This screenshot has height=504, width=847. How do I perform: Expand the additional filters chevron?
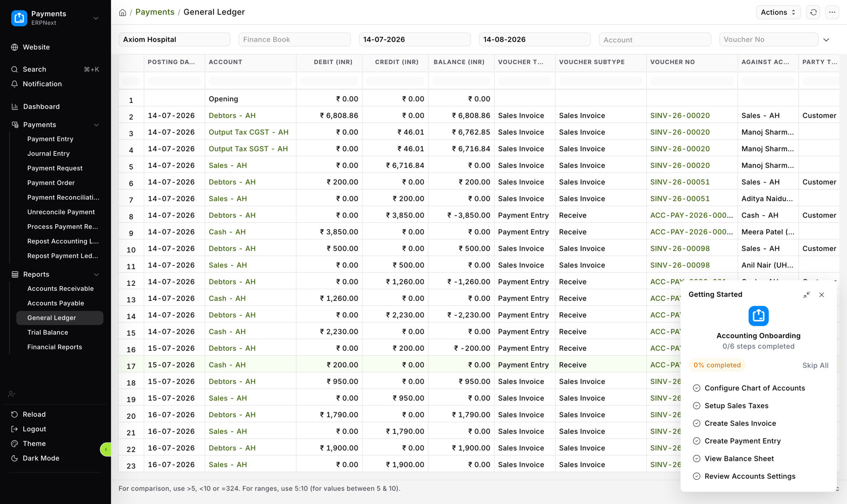click(826, 40)
